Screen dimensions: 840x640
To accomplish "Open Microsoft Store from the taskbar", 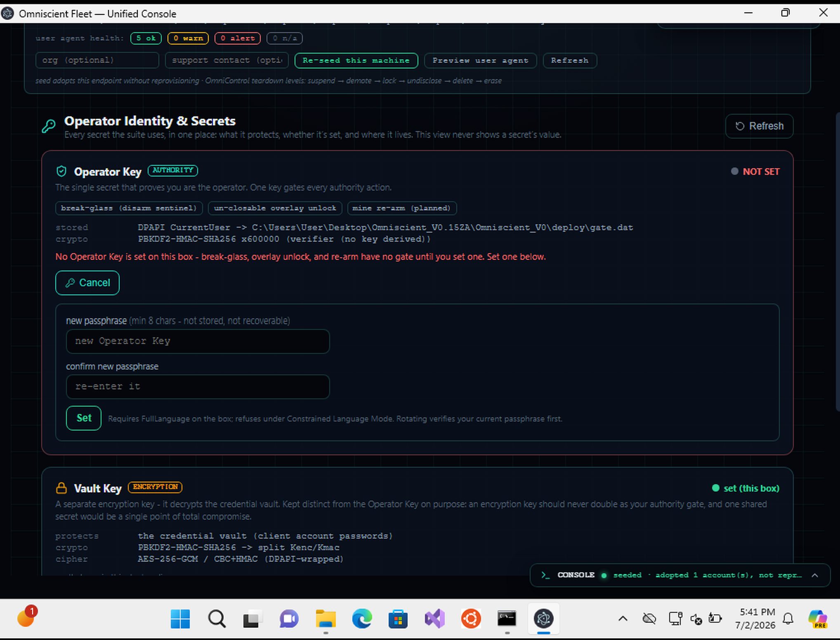I will tap(398, 619).
